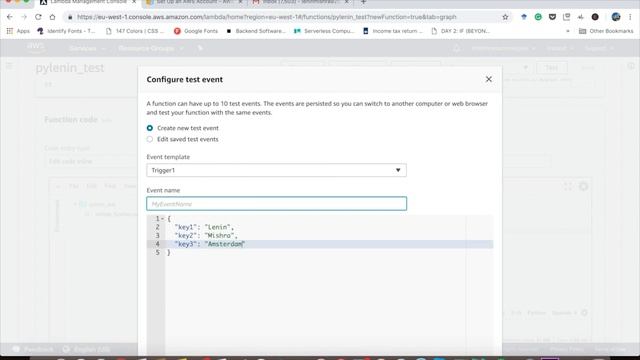Screen dimensions: 640x360
Task: Open the Apps bookmark shortcut
Action: (18, 31)
